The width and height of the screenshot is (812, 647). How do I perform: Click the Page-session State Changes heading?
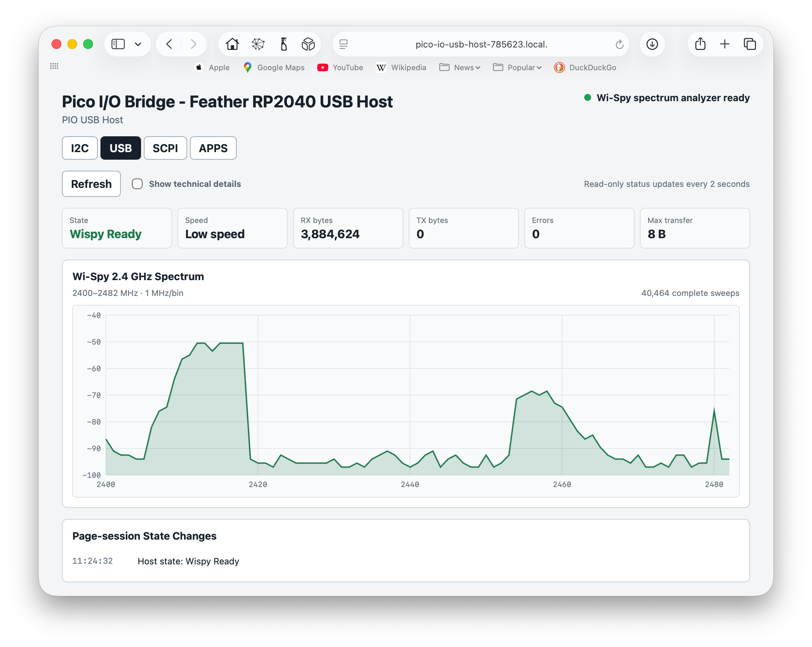pos(144,536)
